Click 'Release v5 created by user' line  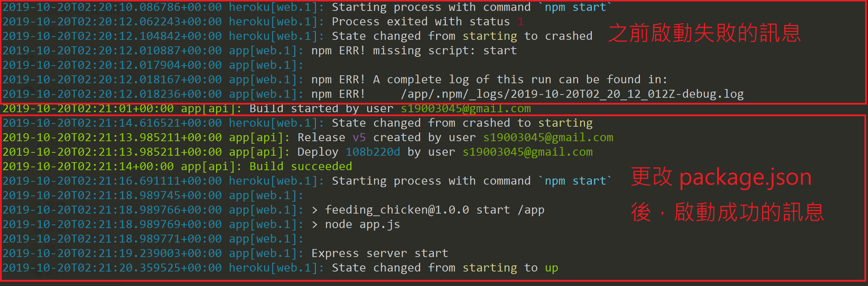[x=308, y=138]
